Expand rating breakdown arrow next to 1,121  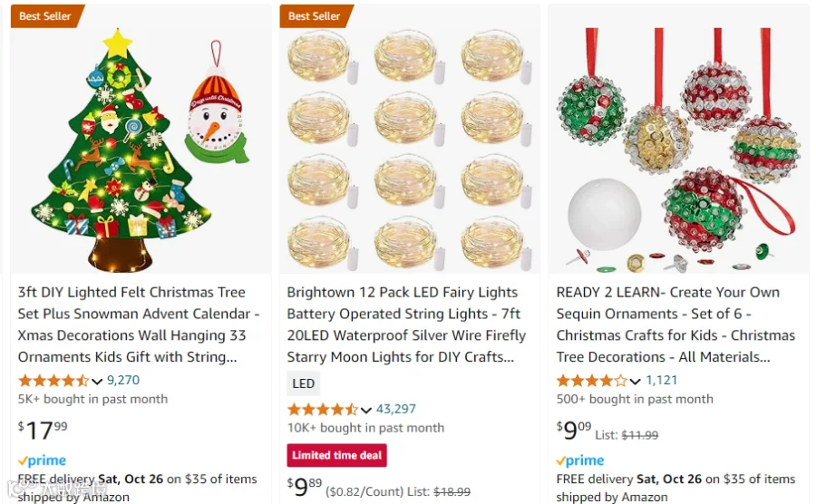(x=635, y=382)
